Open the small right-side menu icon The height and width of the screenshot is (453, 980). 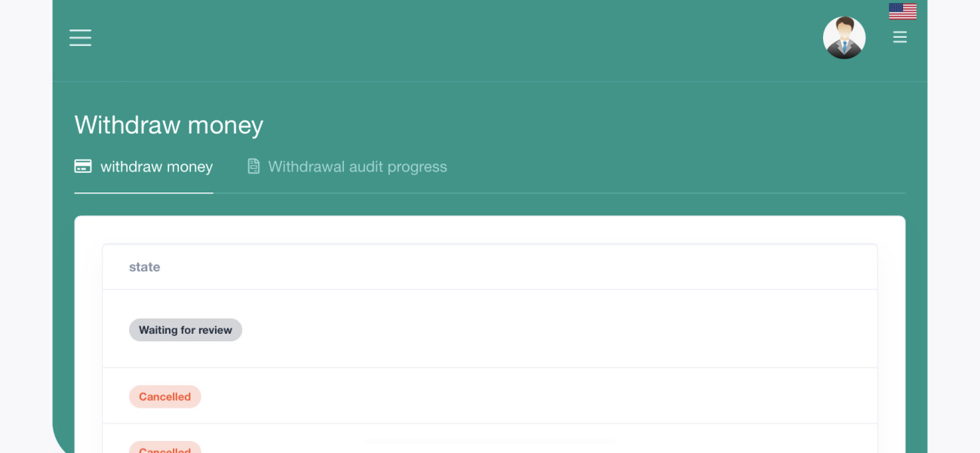click(x=899, y=37)
